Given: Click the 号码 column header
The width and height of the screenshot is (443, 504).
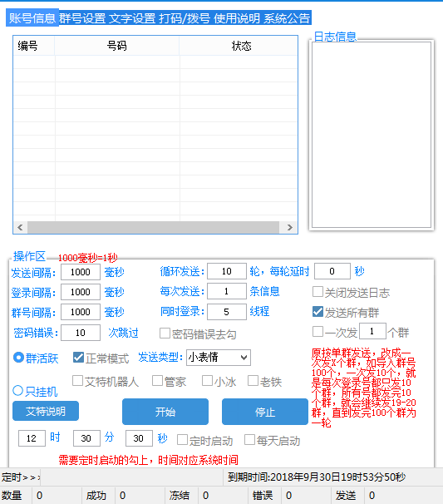Looking at the screenshot, I should tap(116, 46).
